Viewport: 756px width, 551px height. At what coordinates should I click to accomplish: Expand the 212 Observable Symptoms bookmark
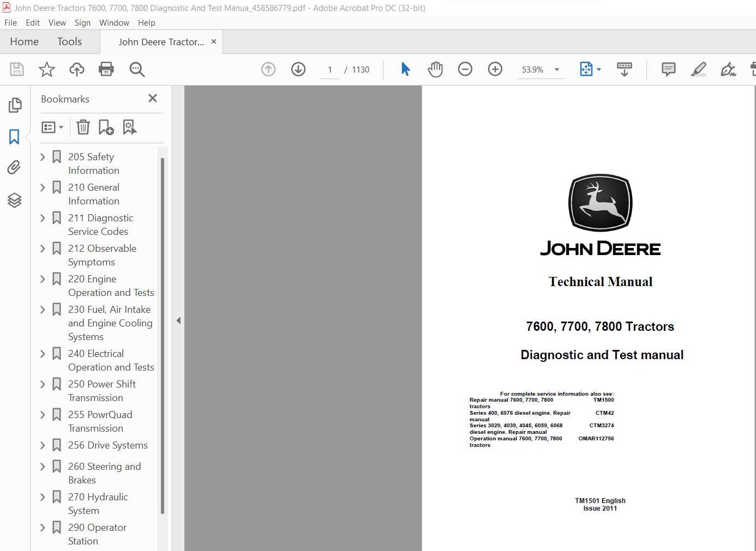click(x=43, y=249)
